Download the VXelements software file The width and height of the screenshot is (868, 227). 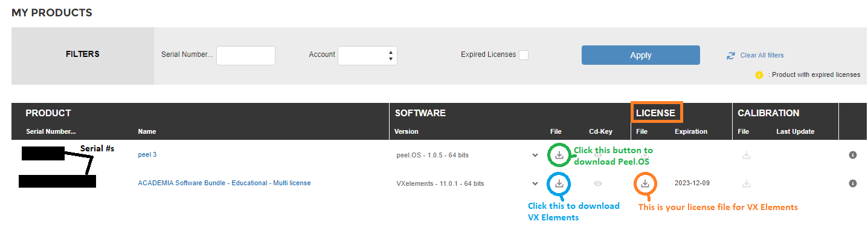click(x=559, y=183)
